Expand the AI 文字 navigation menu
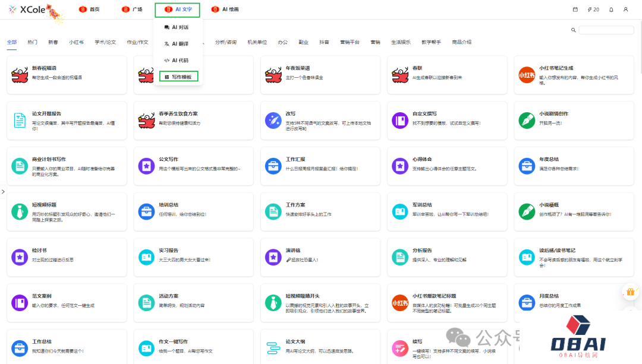The image size is (642, 364). pyautogui.click(x=178, y=10)
